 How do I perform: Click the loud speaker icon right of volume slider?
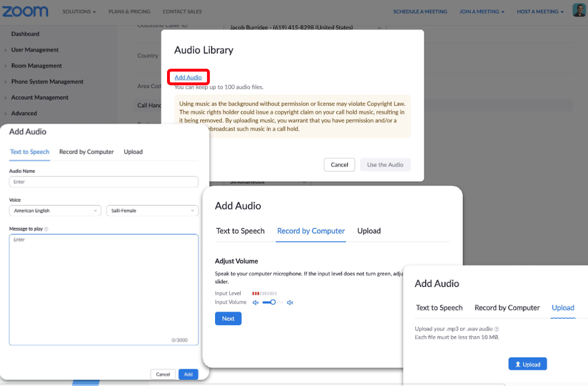pyautogui.click(x=290, y=302)
